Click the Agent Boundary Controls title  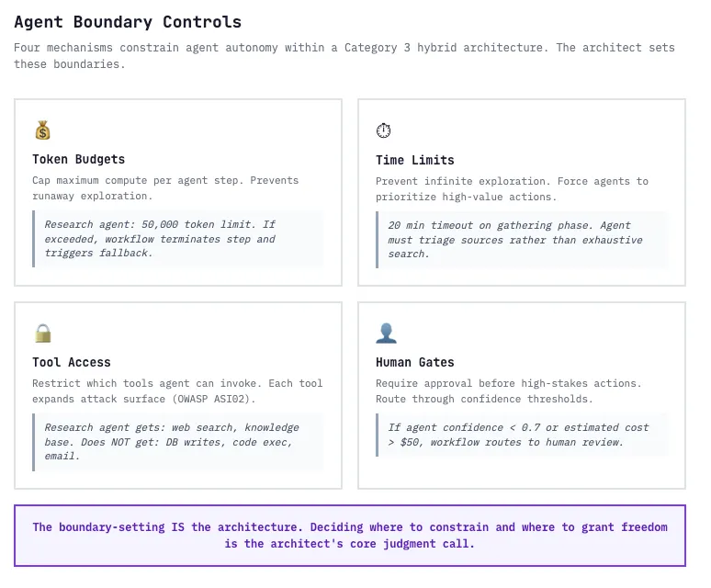(x=128, y=22)
